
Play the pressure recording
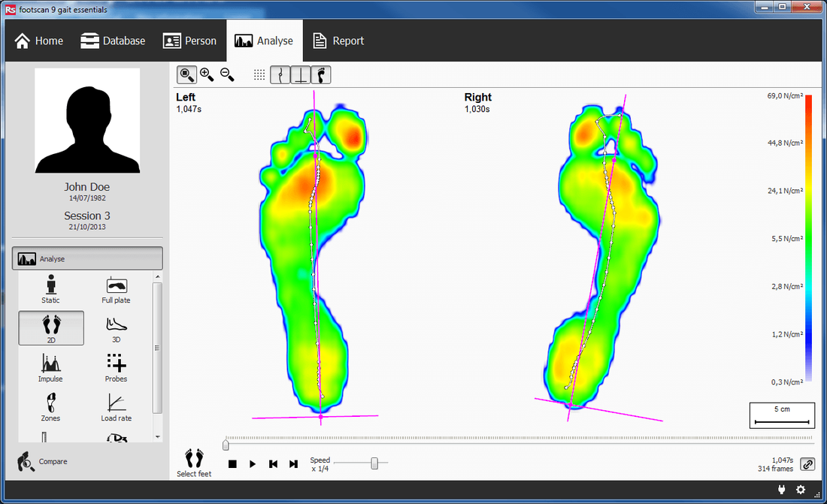click(x=253, y=464)
